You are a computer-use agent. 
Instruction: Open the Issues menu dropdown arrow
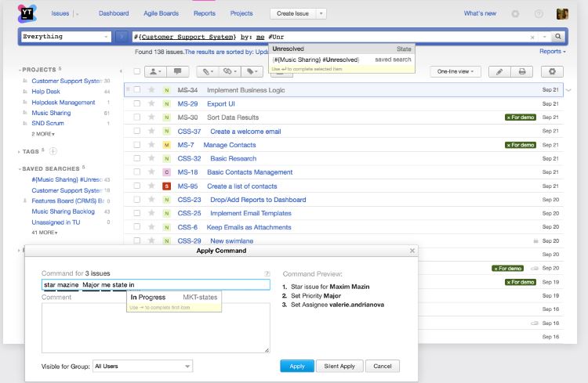(78, 14)
